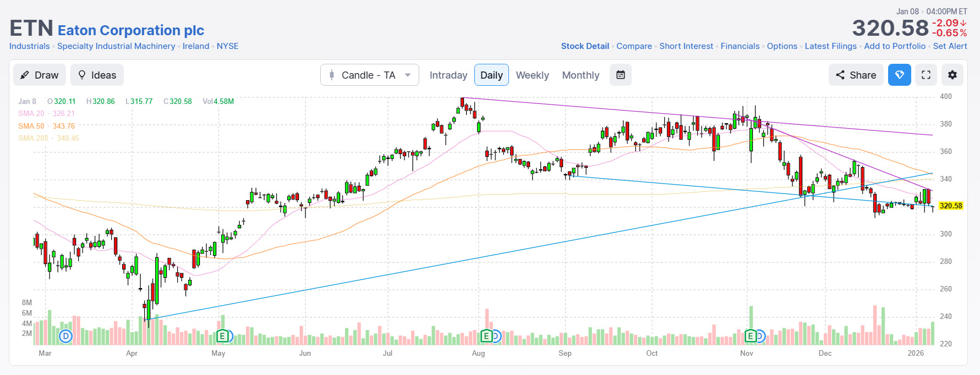Screen dimensions: 980x375
Task: Click the dropdown arrow beside Candle - TA
Action: coord(408,75)
